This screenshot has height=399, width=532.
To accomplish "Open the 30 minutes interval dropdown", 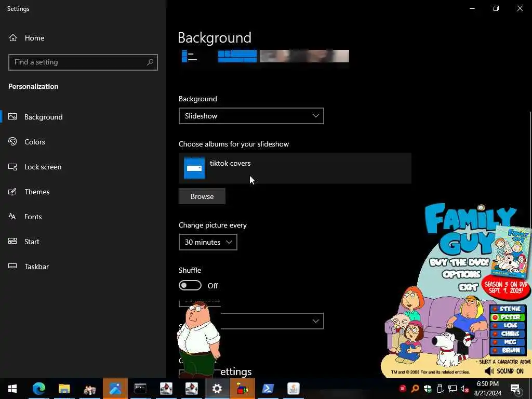I will click(208, 242).
